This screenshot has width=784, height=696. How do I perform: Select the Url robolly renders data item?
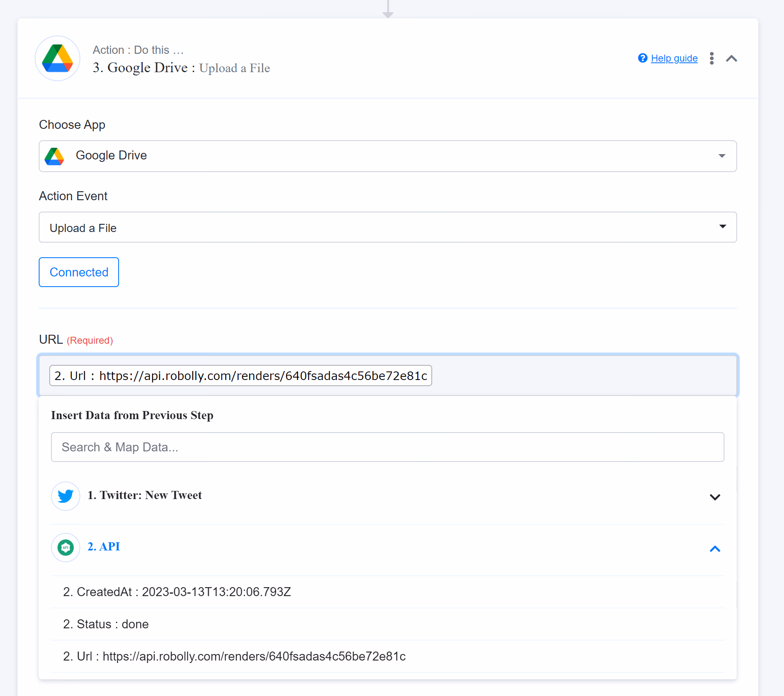tap(234, 656)
